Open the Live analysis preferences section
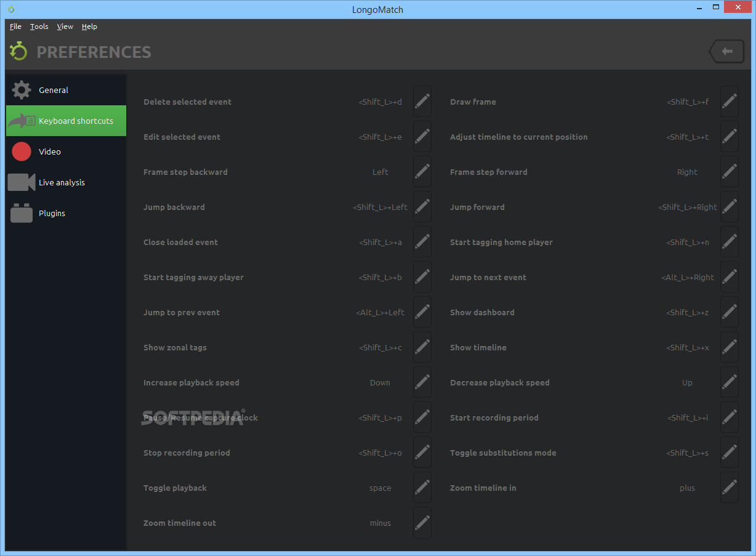Image resolution: width=756 pixels, height=556 pixels. point(66,182)
